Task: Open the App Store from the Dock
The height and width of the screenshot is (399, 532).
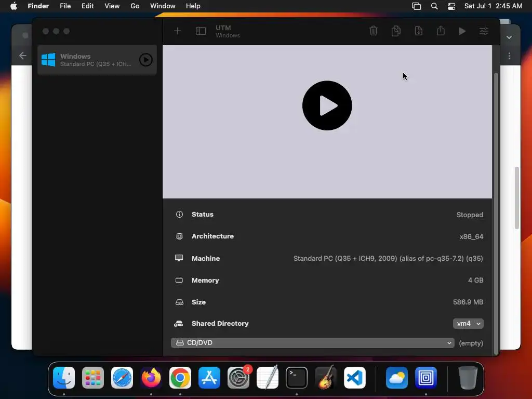Action: [x=209, y=378]
